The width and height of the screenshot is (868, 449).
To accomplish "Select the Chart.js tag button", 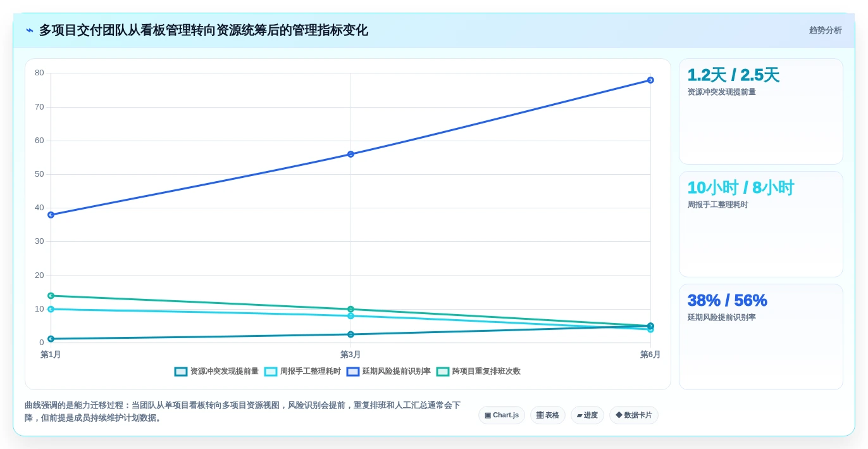I will pyautogui.click(x=502, y=415).
